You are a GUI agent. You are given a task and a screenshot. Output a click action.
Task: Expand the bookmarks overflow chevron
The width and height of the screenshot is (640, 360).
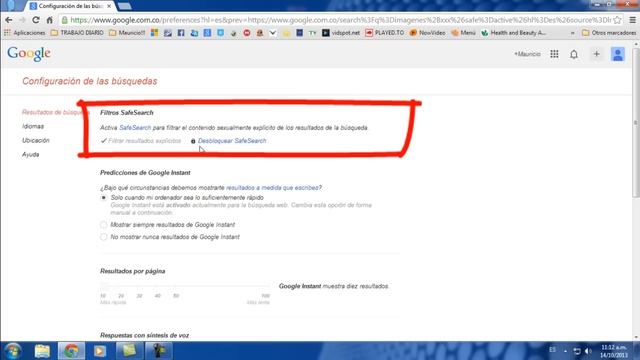coord(573,33)
